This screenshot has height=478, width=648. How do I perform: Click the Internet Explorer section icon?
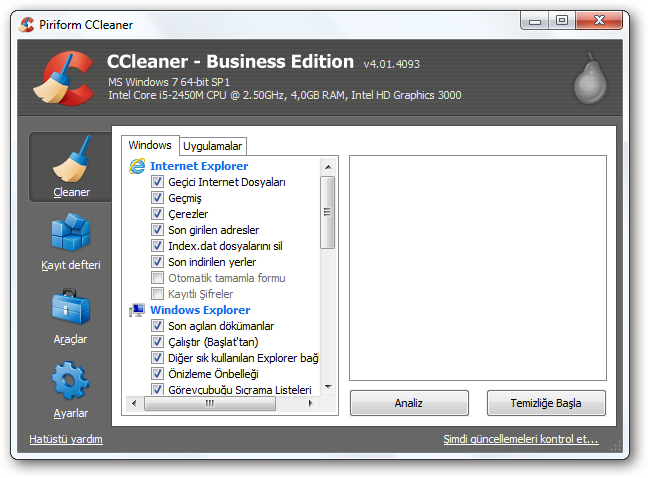coord(137,166)
